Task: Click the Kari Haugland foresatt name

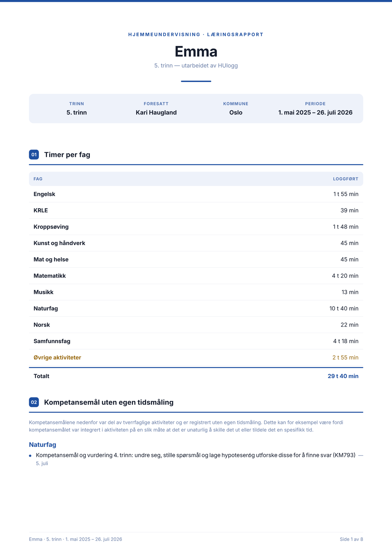Action: pyautogui.click(x=156, y=112)
